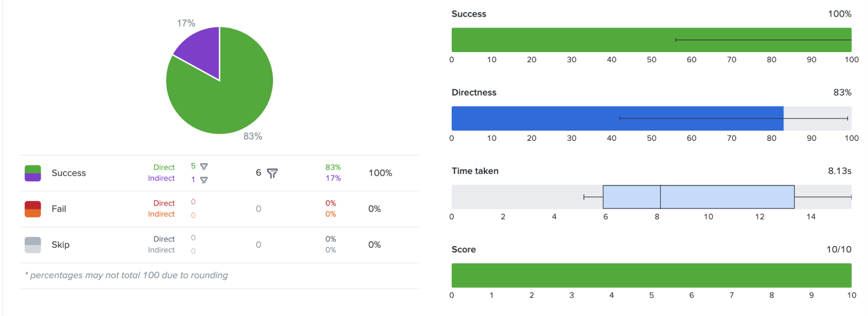Image resolution: width=868 pixels, height=316 pixels.
Task: Filter by total success count of 6
Action: coord(273,173)
